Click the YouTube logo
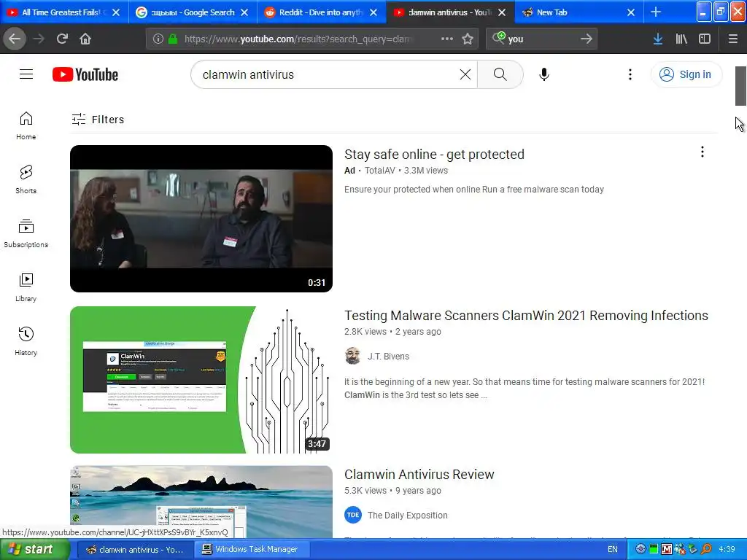Image resolution: width=747 pixels, height=560 pixels. (x=85, y=74)
